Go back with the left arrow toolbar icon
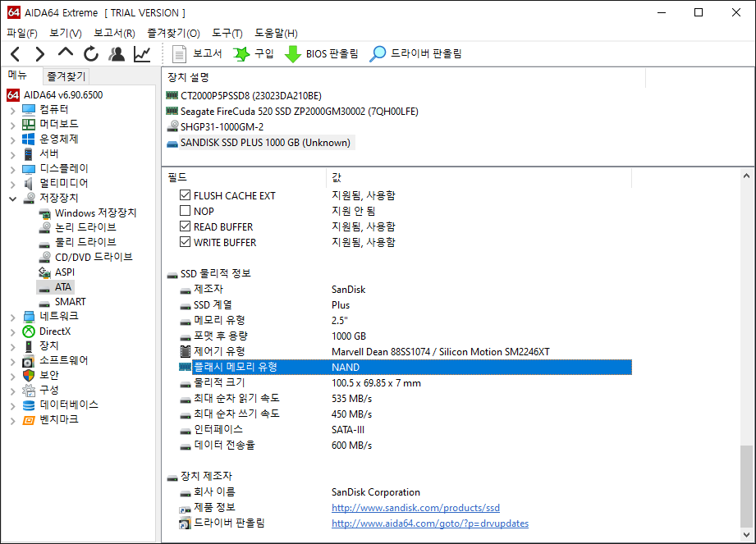Viewport: 756px width, 544px height. [16, 54]
